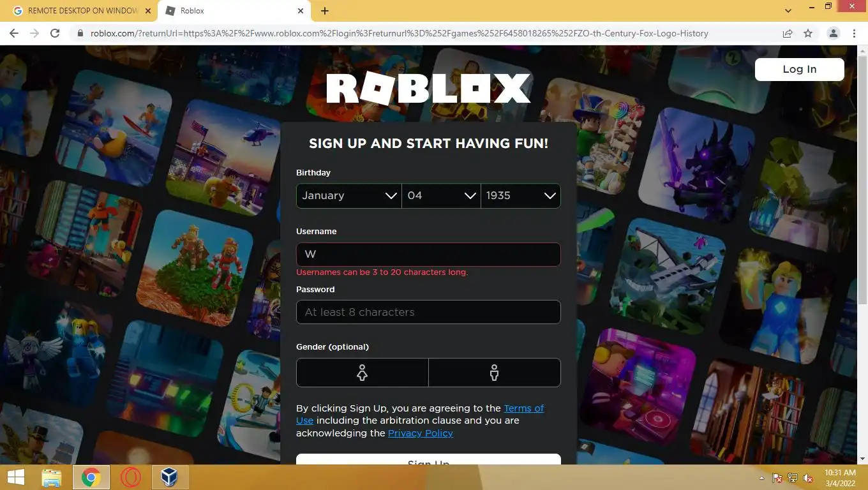
Task: Click muted volume tray icon
Action: [x=808, y=478]
